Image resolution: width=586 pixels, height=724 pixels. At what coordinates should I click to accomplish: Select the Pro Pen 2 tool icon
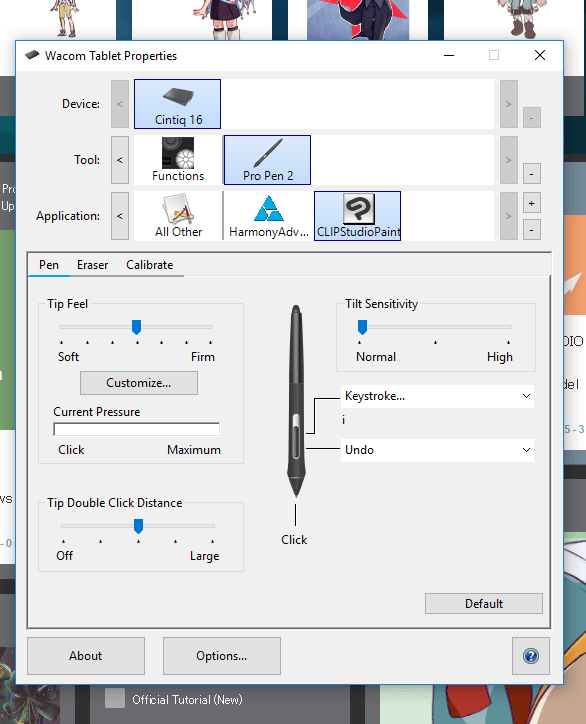pyautogui.click(x=267, y=160)
